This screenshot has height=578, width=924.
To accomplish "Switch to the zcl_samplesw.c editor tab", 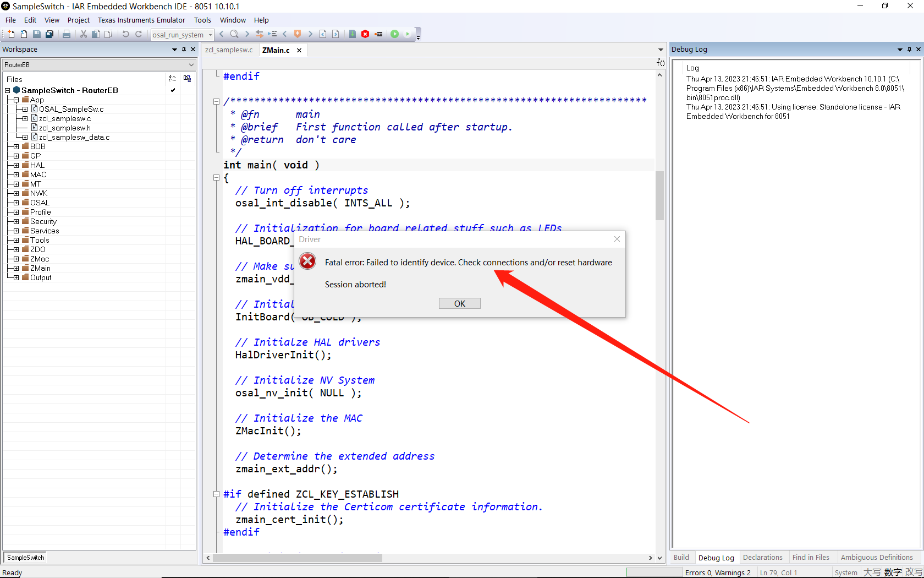I will click(x=229, y=50).
